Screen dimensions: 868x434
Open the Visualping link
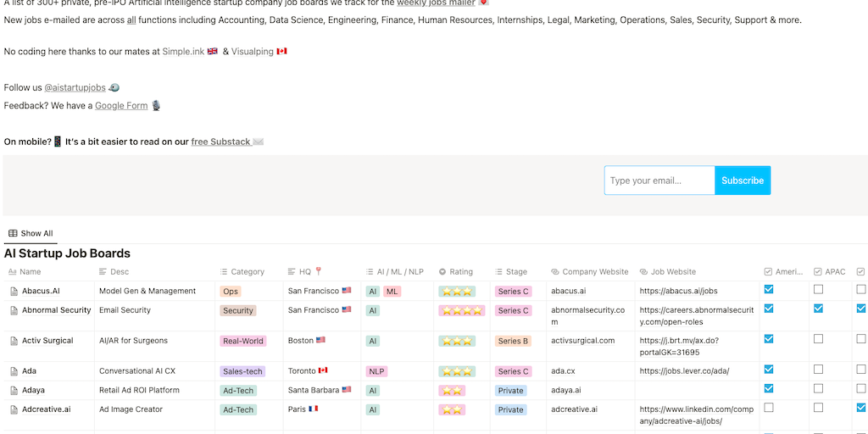[x=253, y=52]
